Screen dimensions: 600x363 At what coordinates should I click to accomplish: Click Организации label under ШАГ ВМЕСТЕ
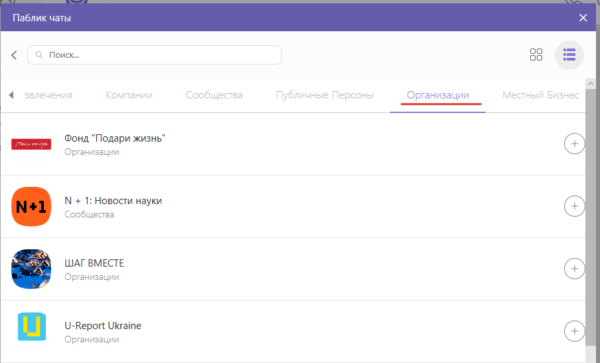point(91,277)
